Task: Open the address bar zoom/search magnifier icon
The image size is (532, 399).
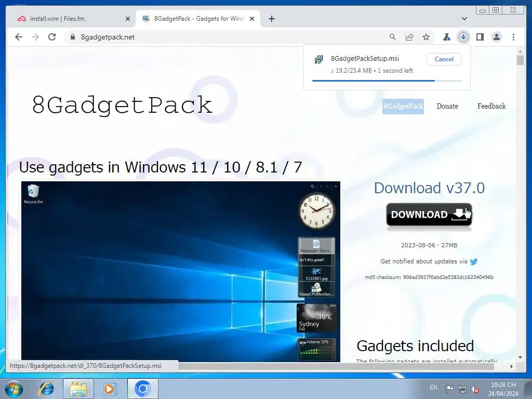Action: click(x=393, y=37)
